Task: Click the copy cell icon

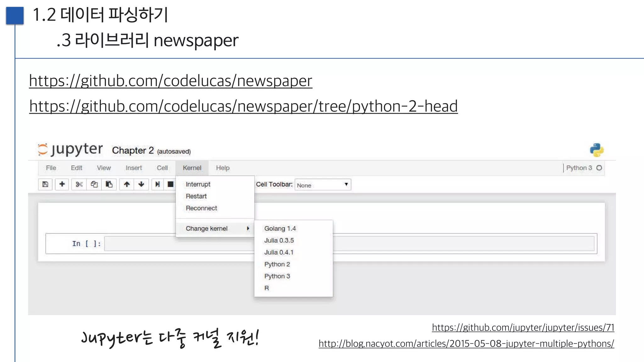Action: (94, 184)
